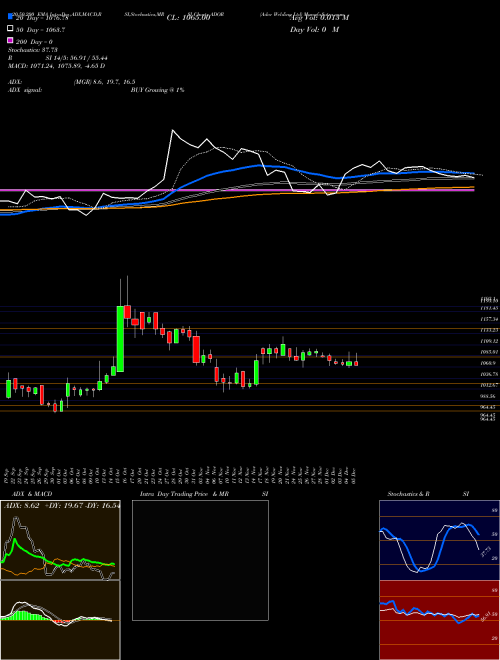The width and height of the screenshot is (500, 660).
Task: Click the 37.73 value label on the Stochastics chart
Action: point(487,552)
